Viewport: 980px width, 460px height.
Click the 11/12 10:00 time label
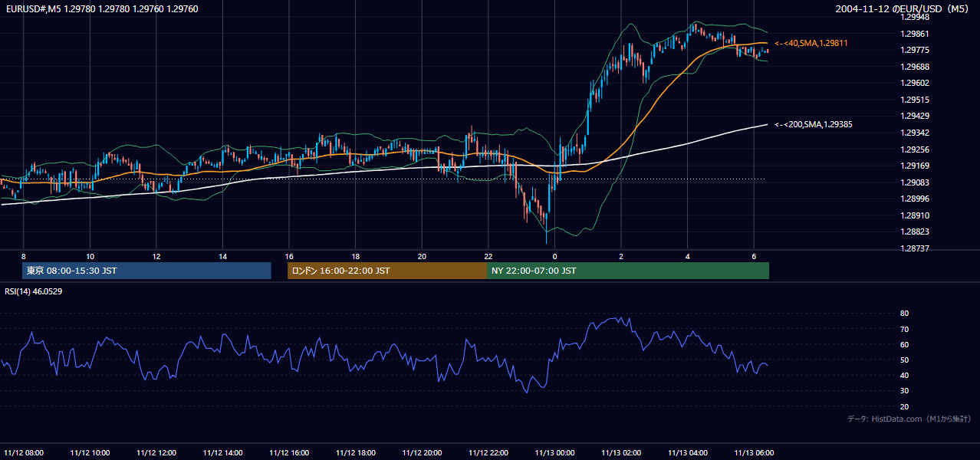90,452
